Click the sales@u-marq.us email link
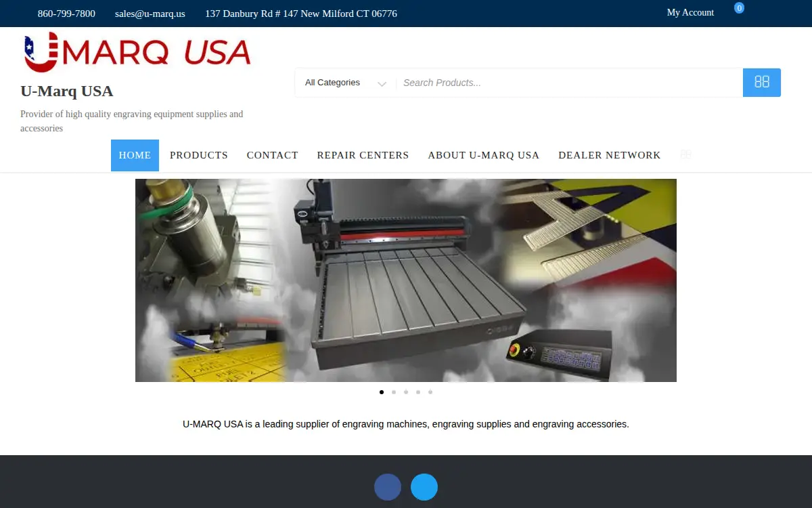The width and height of the screenshot is (812, 508). coord(150,14)
